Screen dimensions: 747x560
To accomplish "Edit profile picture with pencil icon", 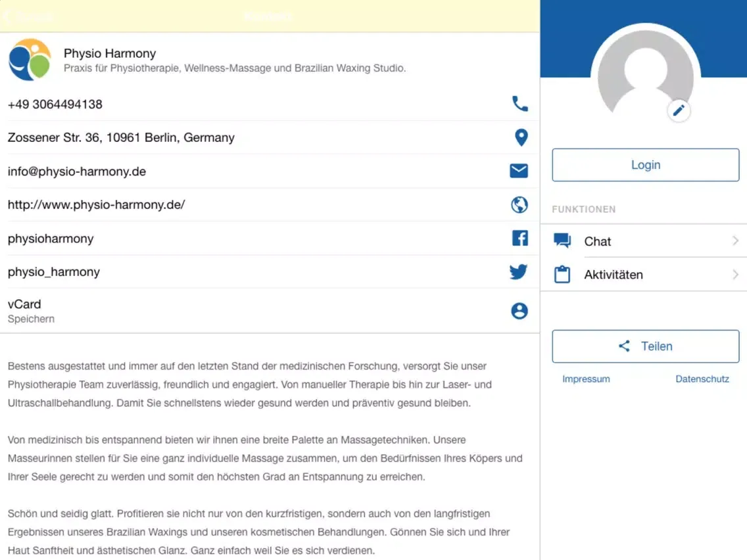I will click(679, 110).
